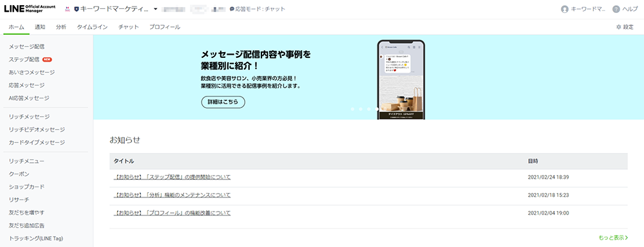The width and height of the screenshot is (644, 247).
Task: Click the 2021/02/18 15:23 date cell
Action: [x=548, y=195]
